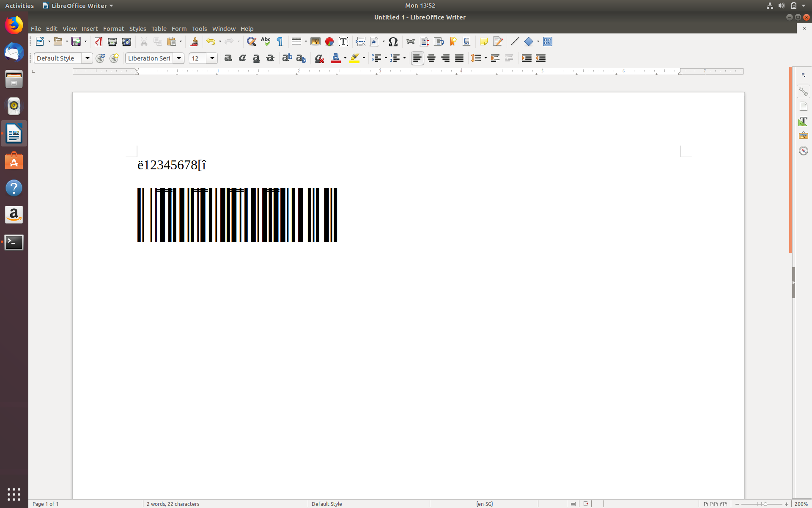Viewport: 812px width, 508px height.
Task: Open Paste options dropdown arrow
Action: tap(181, 41)
